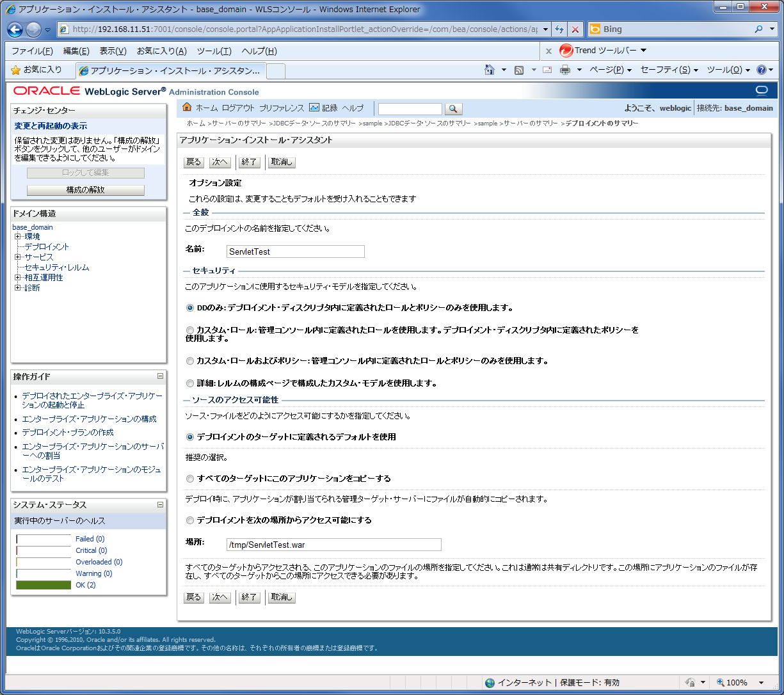The height and width of the screenshot is (695, 784).
Task: Expand the 診断 tree node
Action: (x=18, y=288)
